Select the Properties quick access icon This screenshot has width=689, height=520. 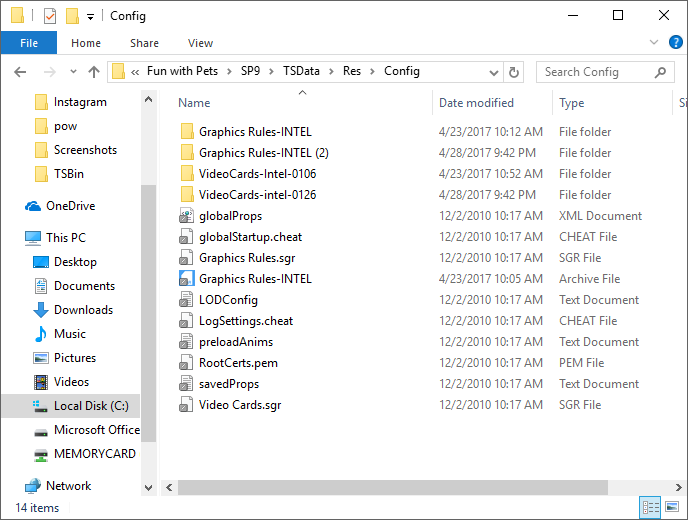pos(49,16)
